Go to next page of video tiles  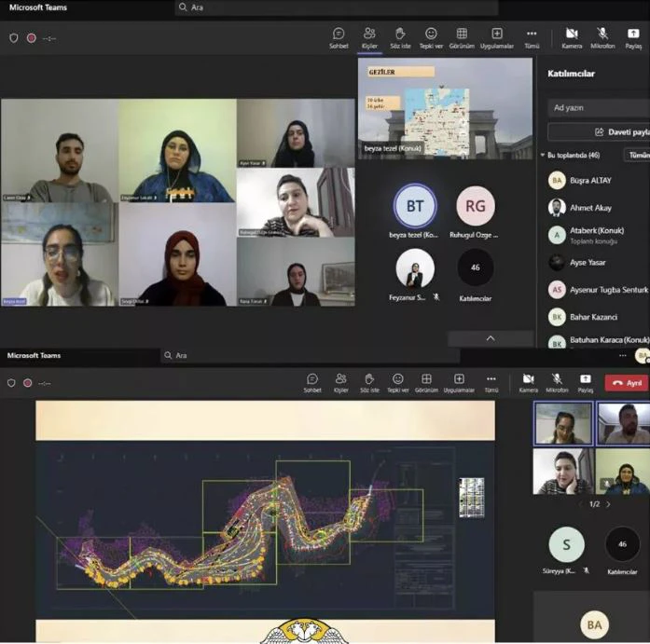coord(609,504)
